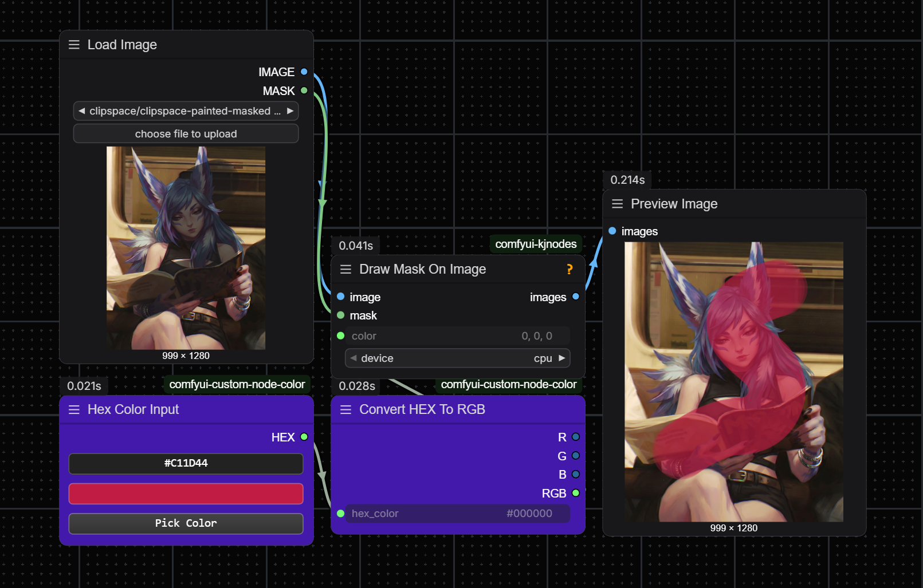Click the Pick Color button

click(x=186, y=523)
